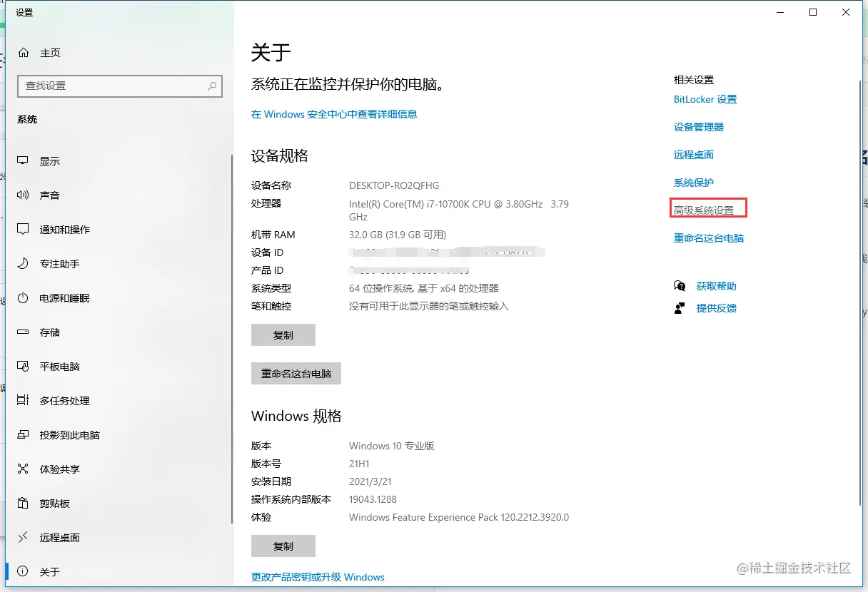Click the Windows 10 专业版 edition text

pos(392,446)
